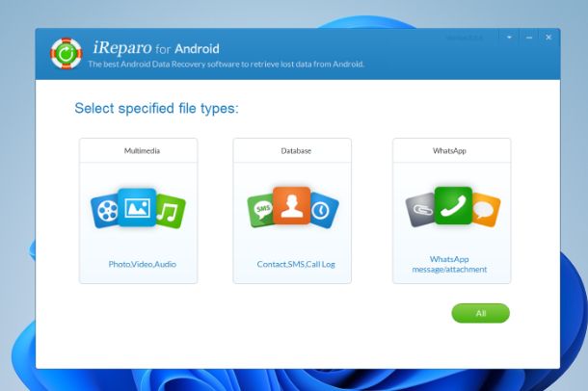The height and width of the screenshot is (391, 588).
Task: Pick the green WhatsApp phone icon
Action: click(x=453, y=206)
